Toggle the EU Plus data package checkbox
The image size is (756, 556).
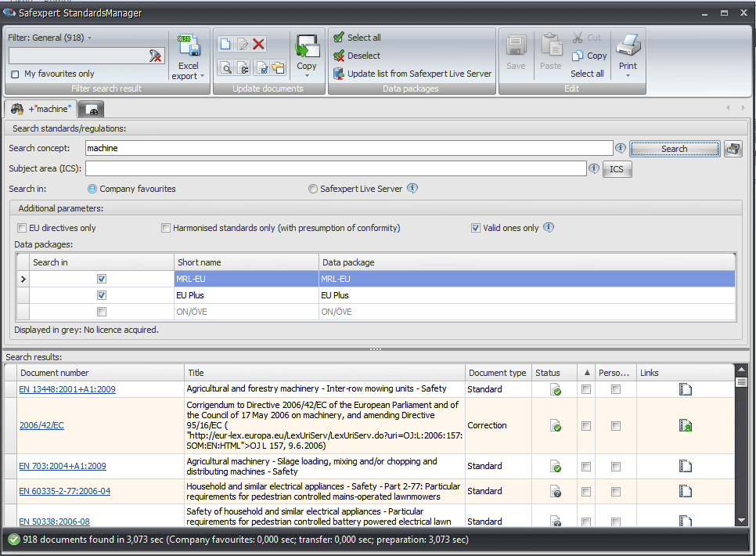click(x=102, y=295)
